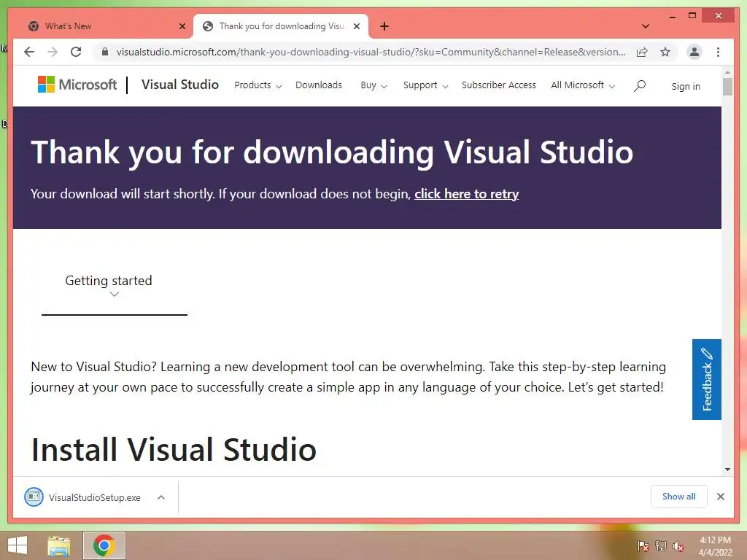Open the tab search chevron

click(x=646, y=26)
